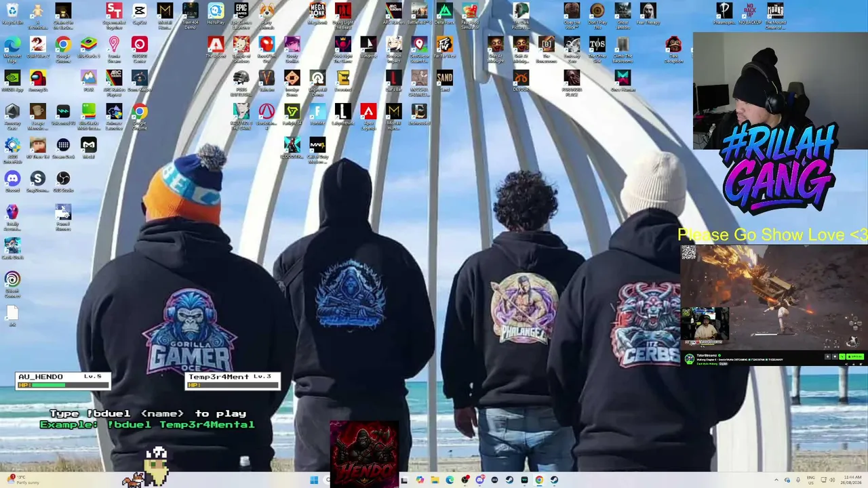
Task: Launch Supermarket Together from the desktop
Action: tap(114, 16)
